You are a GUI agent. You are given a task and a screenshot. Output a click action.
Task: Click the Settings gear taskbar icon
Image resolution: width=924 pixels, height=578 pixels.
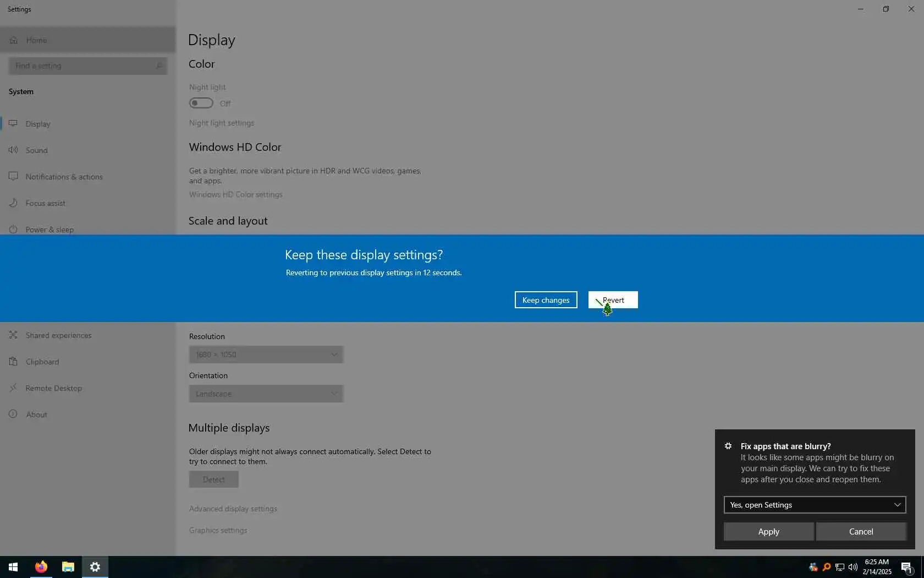(95, 567)
